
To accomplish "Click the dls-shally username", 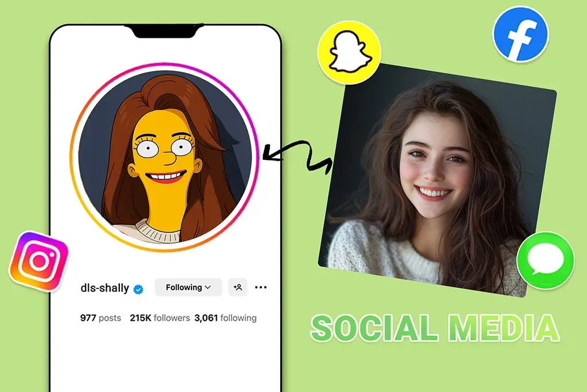I will [105, 288].
